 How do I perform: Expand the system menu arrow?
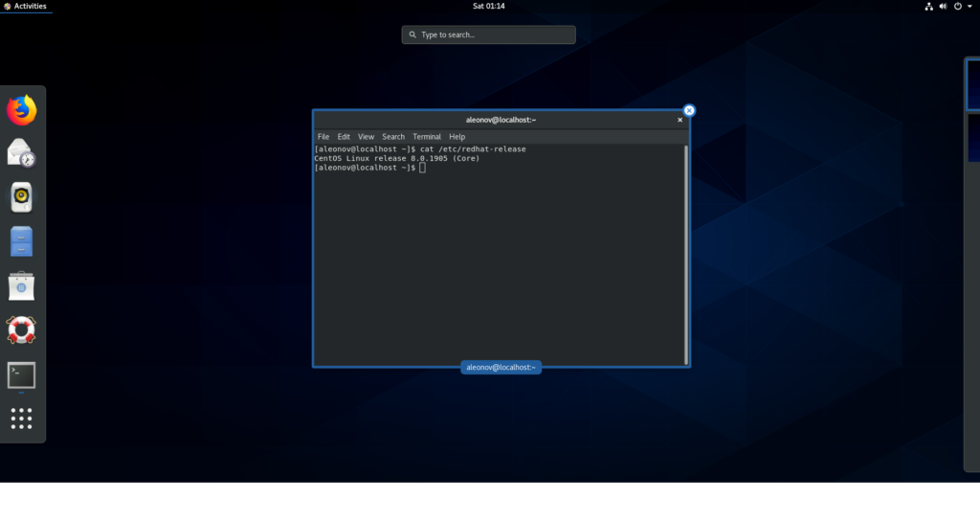969,6
